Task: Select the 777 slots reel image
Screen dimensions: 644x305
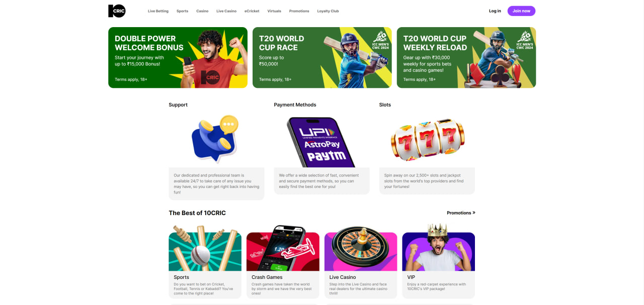Action: (x=428, y=139)
